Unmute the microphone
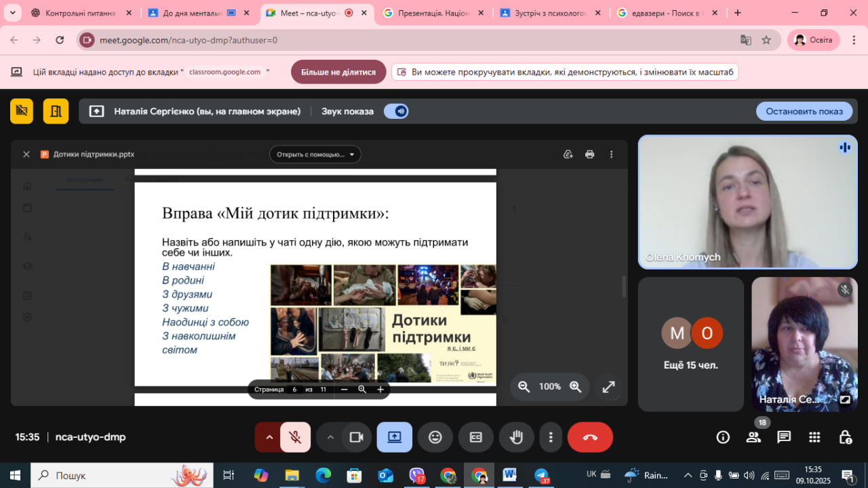This screenshot has height=488, width=868. [295, 437]
